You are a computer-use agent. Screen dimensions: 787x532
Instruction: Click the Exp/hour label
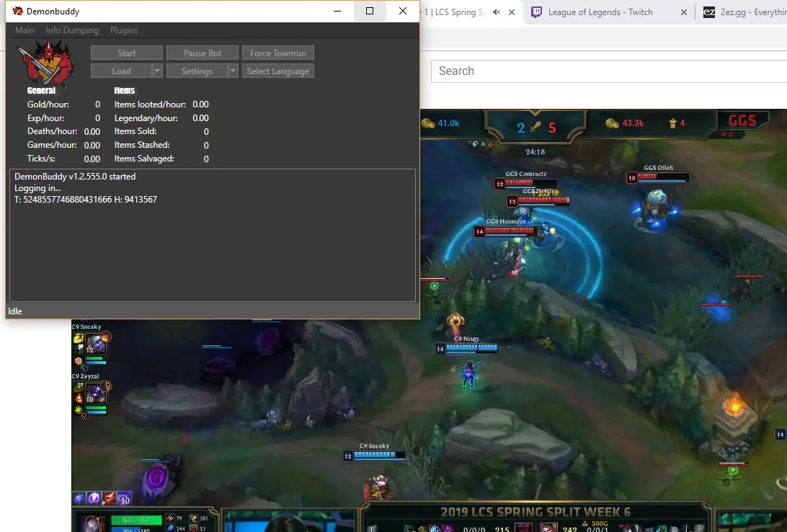45,118
